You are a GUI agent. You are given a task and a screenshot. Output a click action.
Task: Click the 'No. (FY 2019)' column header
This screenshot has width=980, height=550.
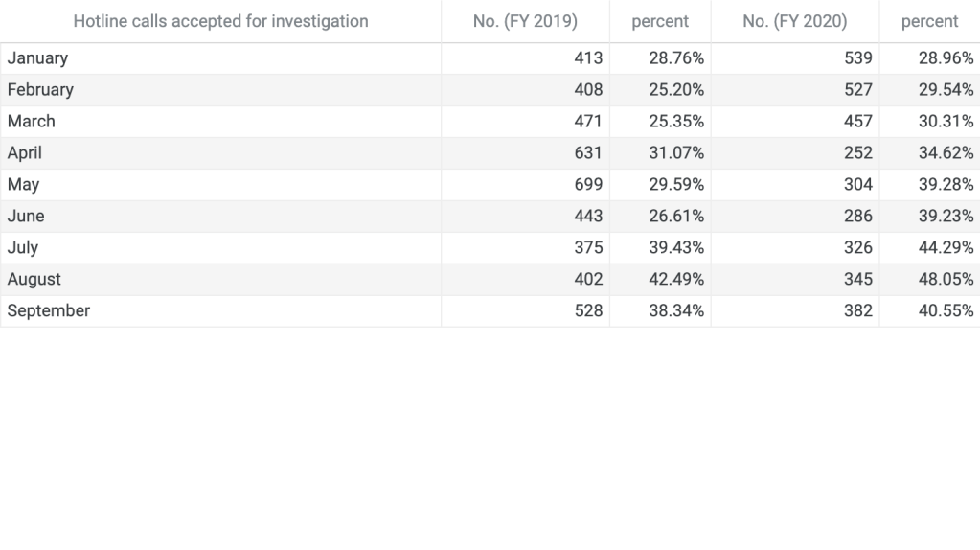(x=525, y=21)
